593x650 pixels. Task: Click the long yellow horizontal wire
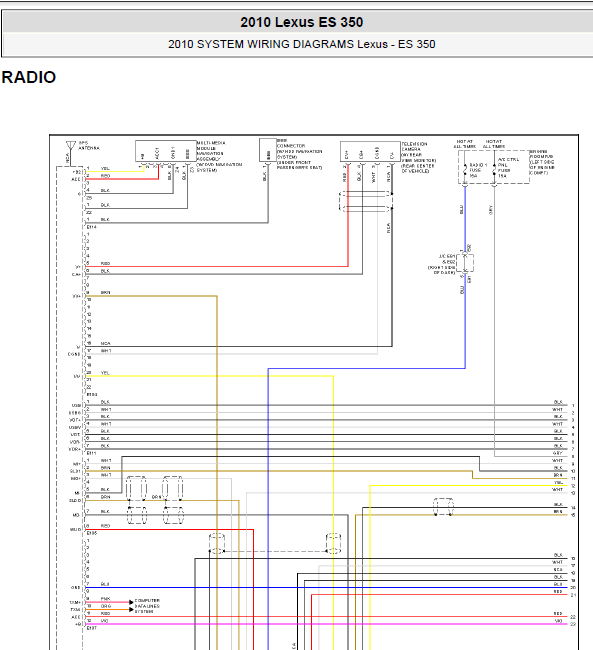(x=209, y=376)
